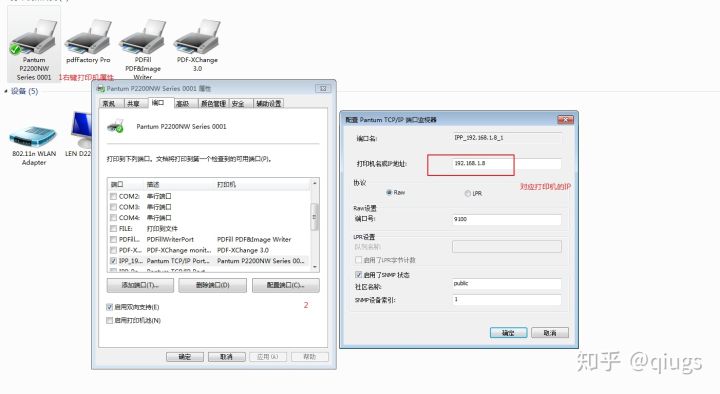Check the COM3 port checkbox
Viewport: 720px width, 394px height.
tap(113, 207)
